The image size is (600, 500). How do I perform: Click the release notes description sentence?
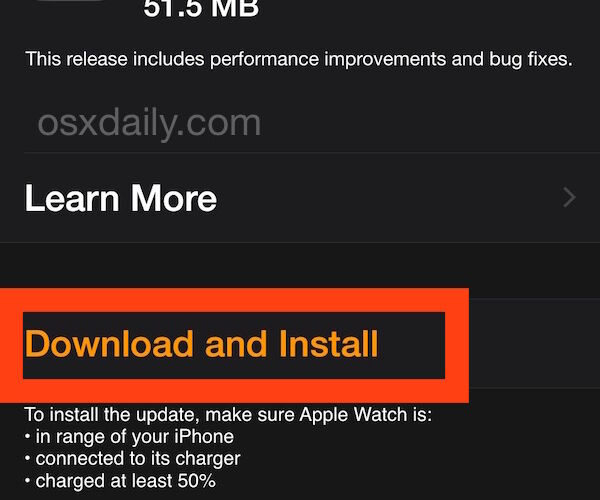point(299,60)
